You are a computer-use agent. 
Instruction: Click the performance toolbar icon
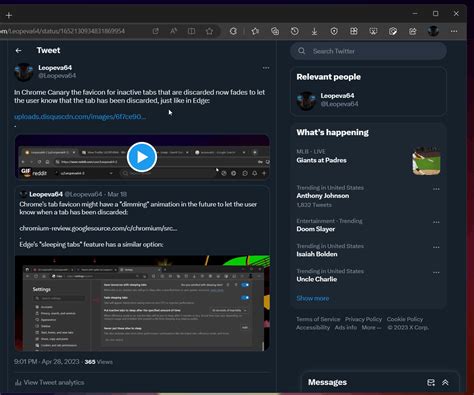393,31
